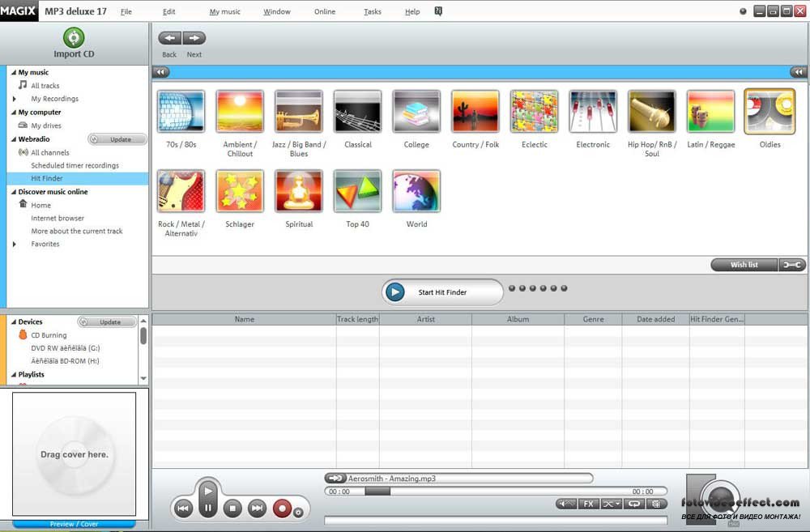Select the College genre icon

click(416, 112)
